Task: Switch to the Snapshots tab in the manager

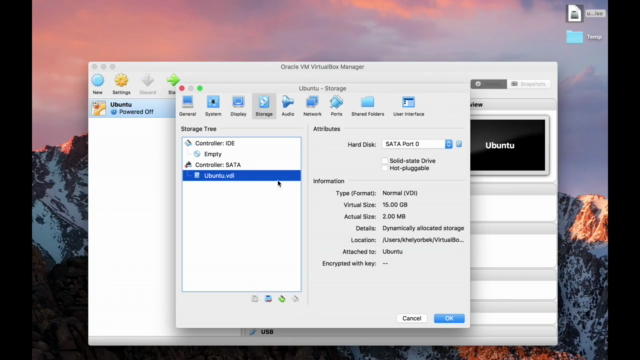Action: coord(529,84)
